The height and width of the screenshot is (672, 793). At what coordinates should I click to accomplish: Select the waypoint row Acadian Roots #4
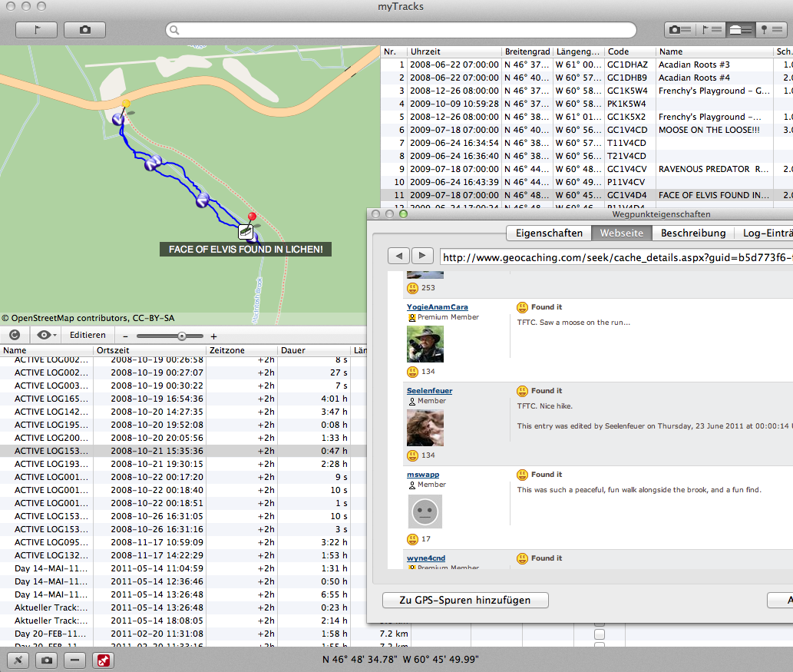click(x=586, y=78)
